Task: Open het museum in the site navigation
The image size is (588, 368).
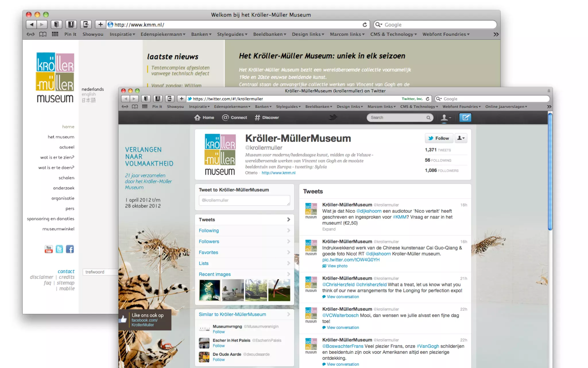Action: pyautogui.click(x=61, y=137)
